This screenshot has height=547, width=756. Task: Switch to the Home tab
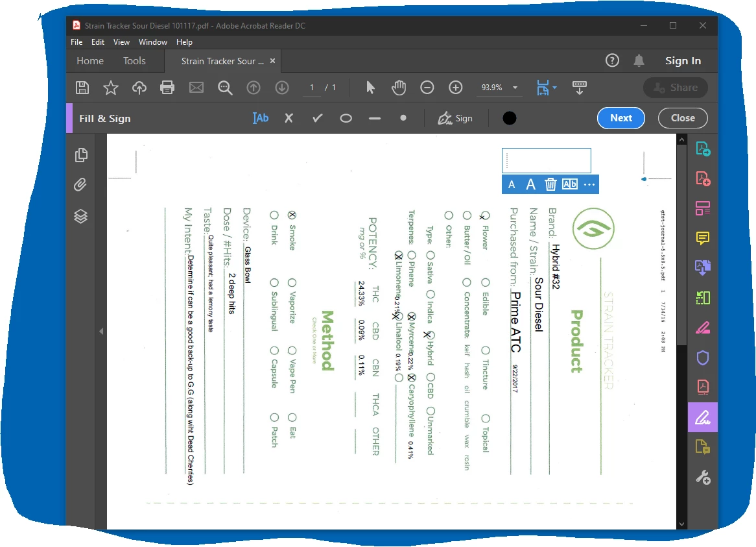[90, 61]
